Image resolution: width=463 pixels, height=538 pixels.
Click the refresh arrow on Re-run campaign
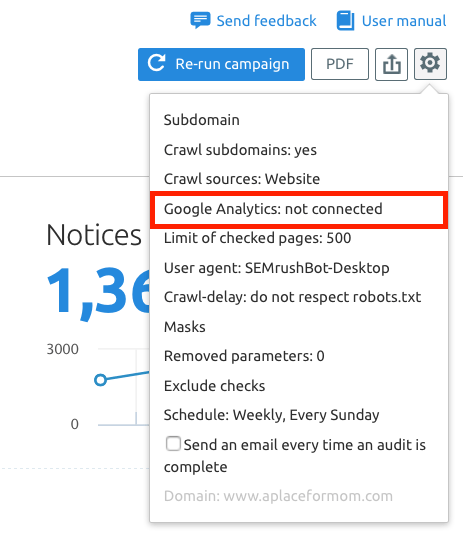[157, 63]
